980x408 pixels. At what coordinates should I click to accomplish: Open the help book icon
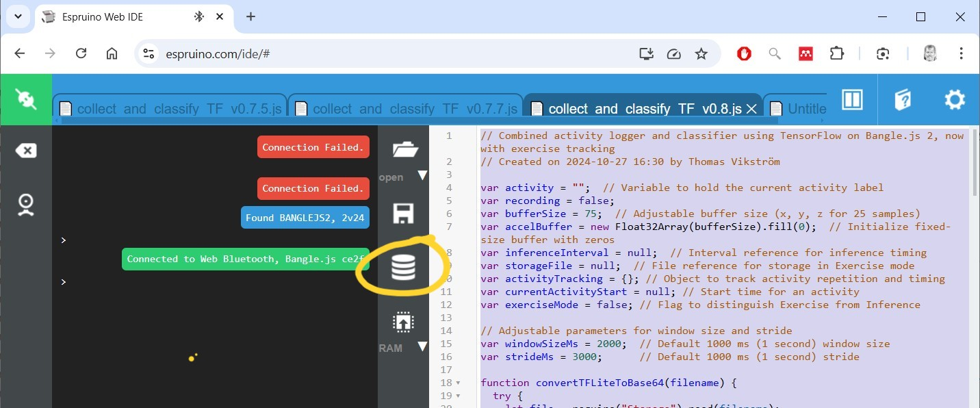point(903,100)
